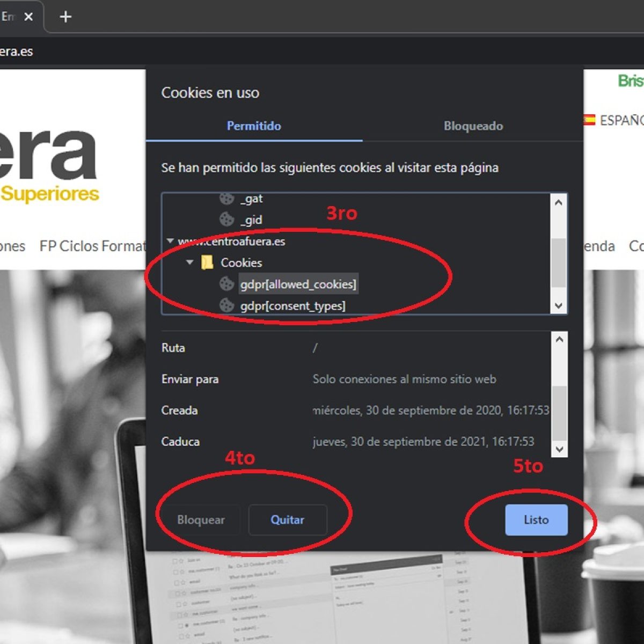Click the Spanish flag language icon

[x=589, y=120]
